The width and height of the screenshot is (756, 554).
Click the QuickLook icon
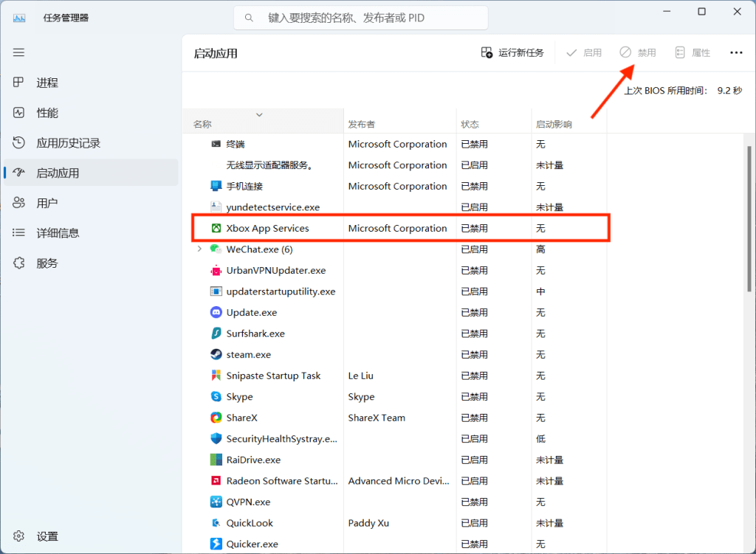(x=216, y=523)
